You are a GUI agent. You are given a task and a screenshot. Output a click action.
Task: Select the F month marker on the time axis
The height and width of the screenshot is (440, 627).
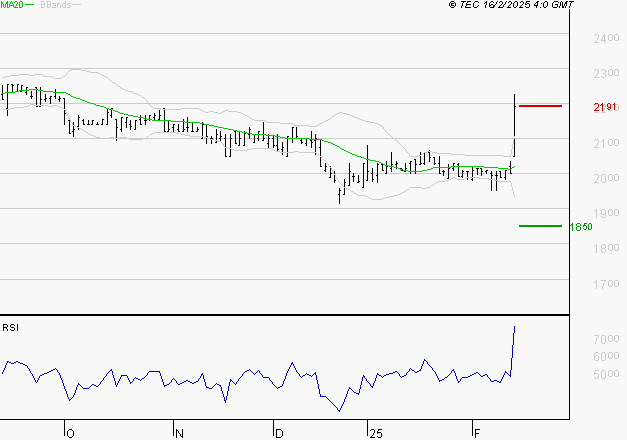point(477,433)
